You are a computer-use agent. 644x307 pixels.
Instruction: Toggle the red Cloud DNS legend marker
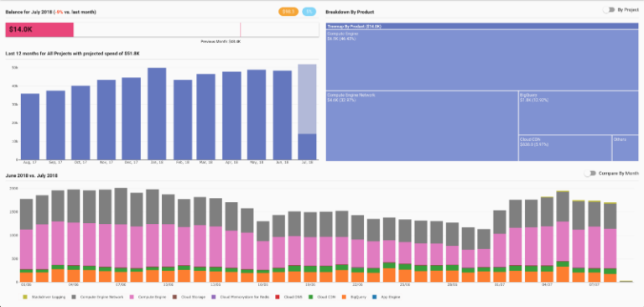(x=278, y=296)
